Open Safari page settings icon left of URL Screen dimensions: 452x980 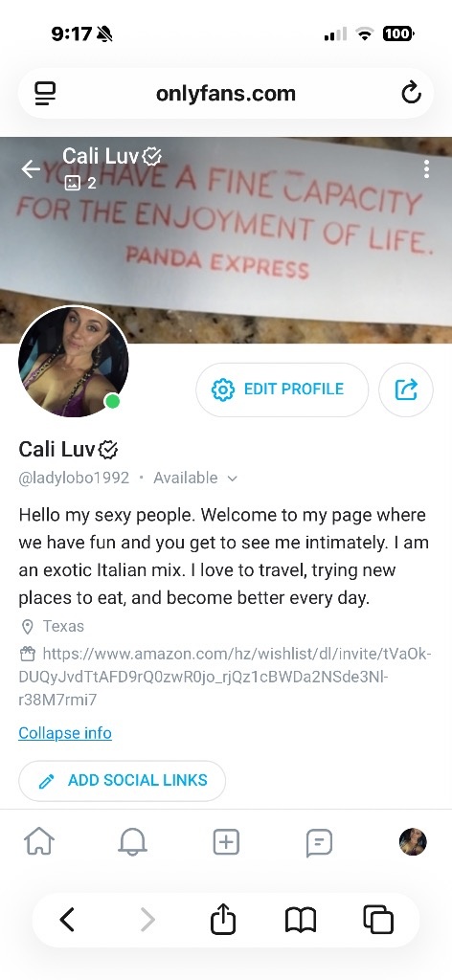tap(44, 94)
